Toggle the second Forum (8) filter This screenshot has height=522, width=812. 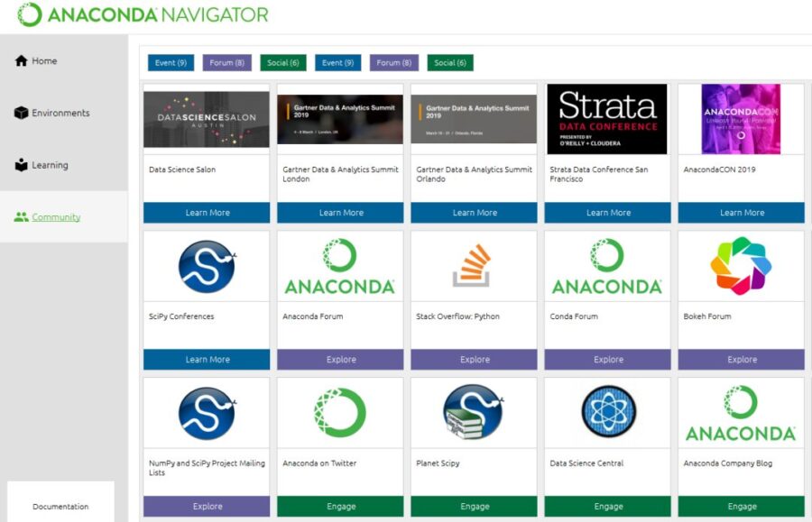coord(394,62)
